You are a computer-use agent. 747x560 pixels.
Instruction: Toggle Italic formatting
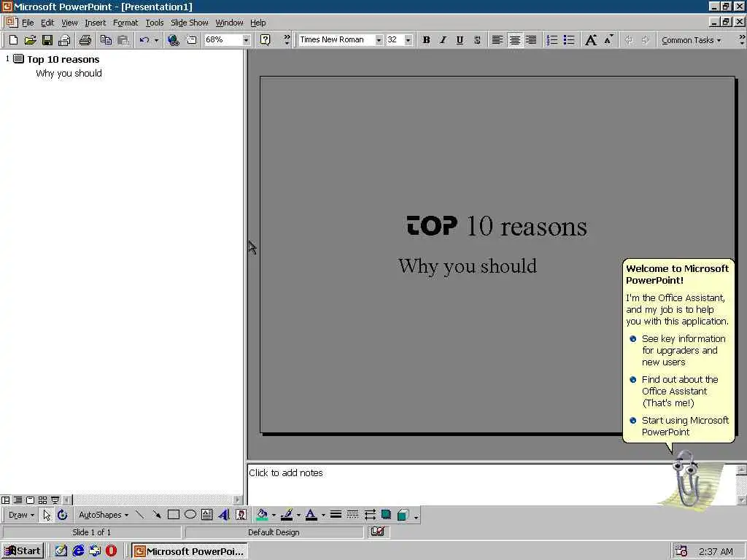[443, 40]
